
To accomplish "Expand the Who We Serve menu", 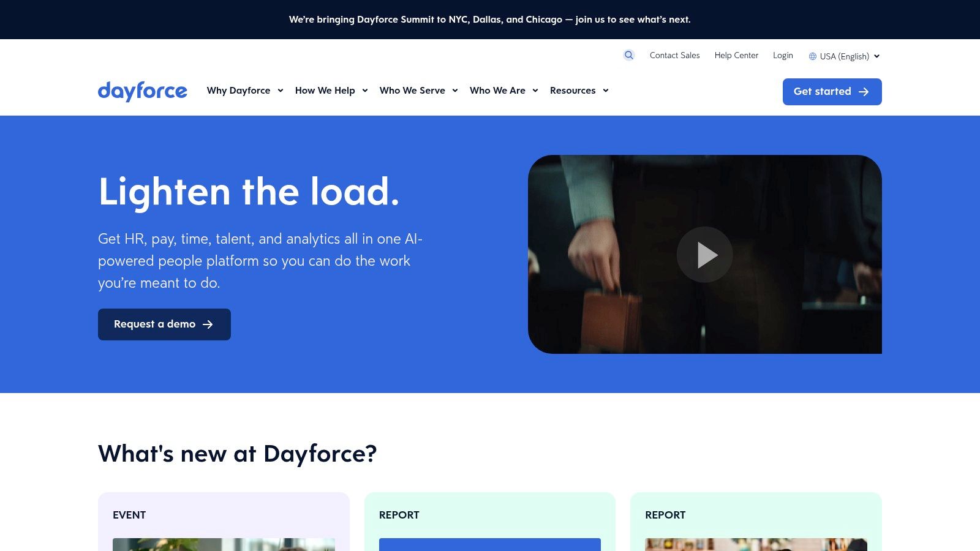I will click(412, 91).
